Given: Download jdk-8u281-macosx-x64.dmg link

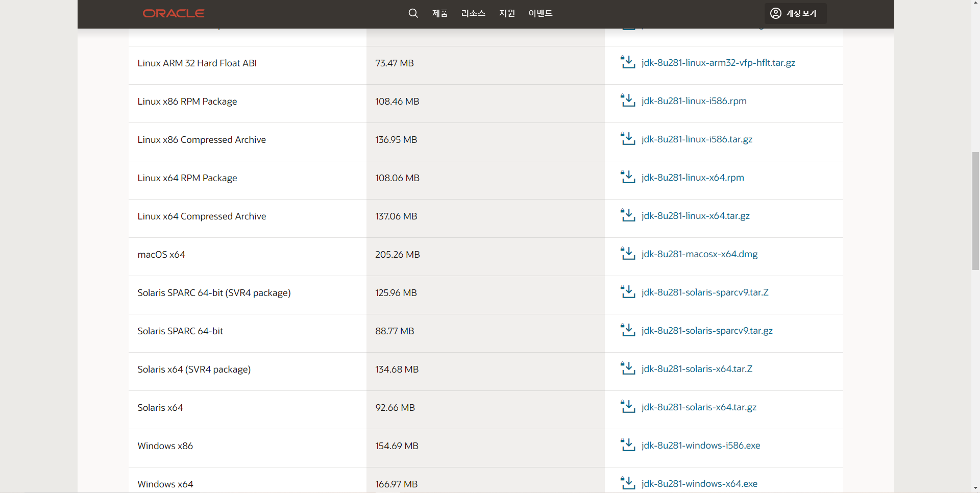Looking at the screenshot, I should point(699,254).
